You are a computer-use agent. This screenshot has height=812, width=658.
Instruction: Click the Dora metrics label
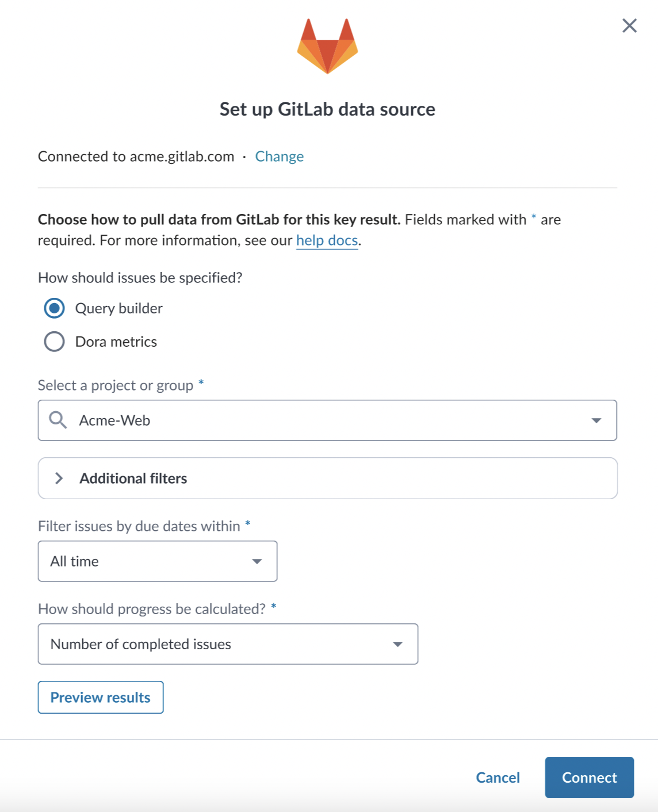tap(116, 342)
